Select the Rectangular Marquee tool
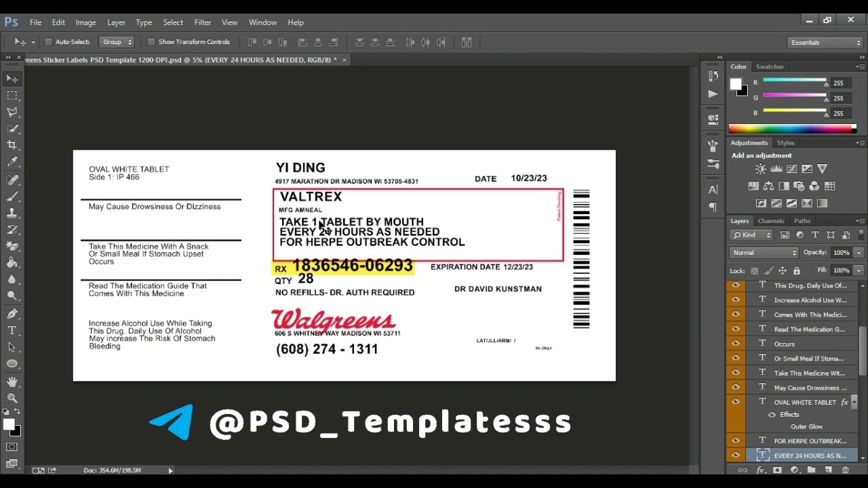Viewport: 868px width, 488px height. point(12,96)
